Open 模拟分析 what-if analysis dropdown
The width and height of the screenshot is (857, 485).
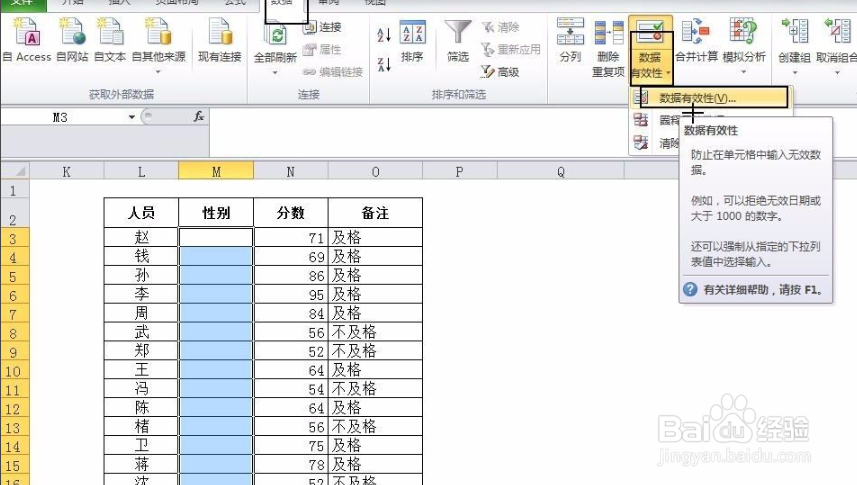tap(743, 46)
